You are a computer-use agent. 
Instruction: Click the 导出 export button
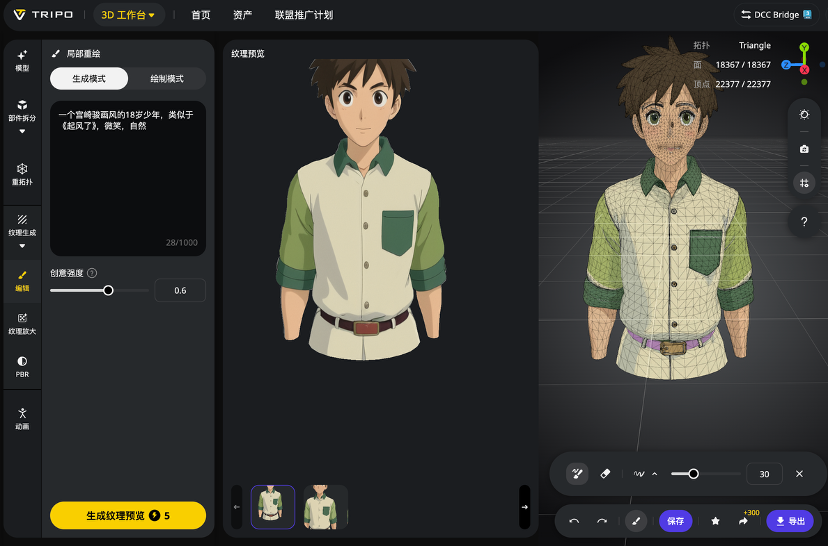790,521
